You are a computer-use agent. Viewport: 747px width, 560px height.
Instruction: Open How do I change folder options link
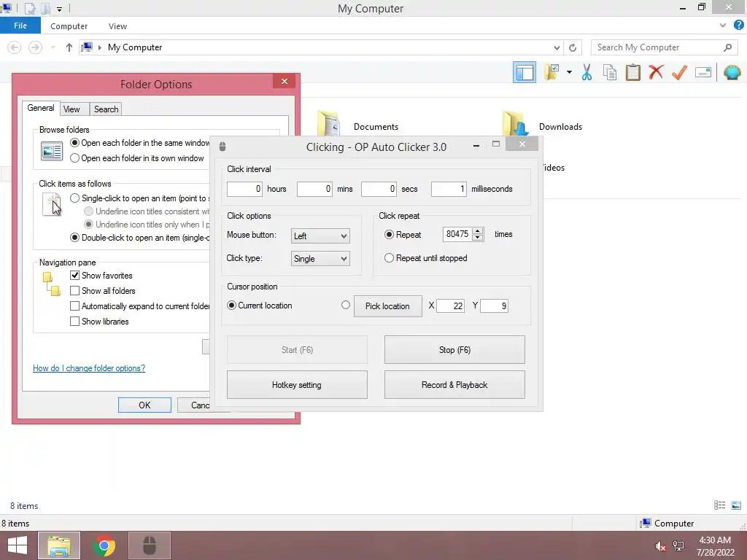(x=88, y=368)
